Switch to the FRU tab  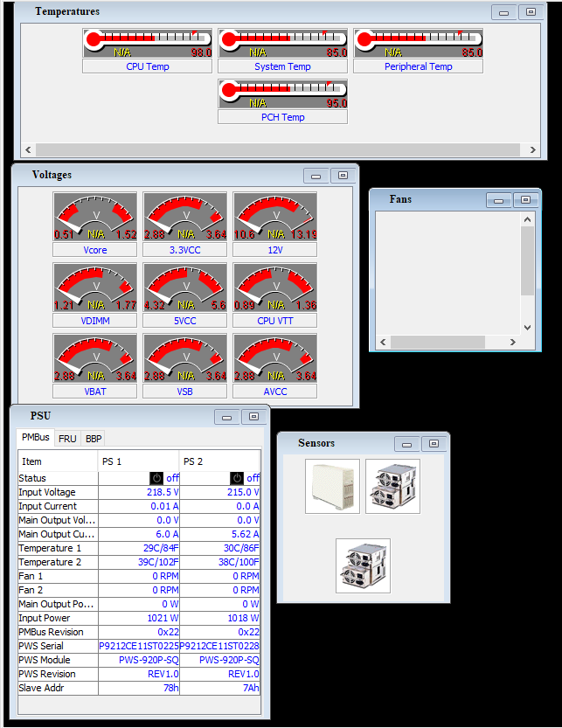[68, 439]
